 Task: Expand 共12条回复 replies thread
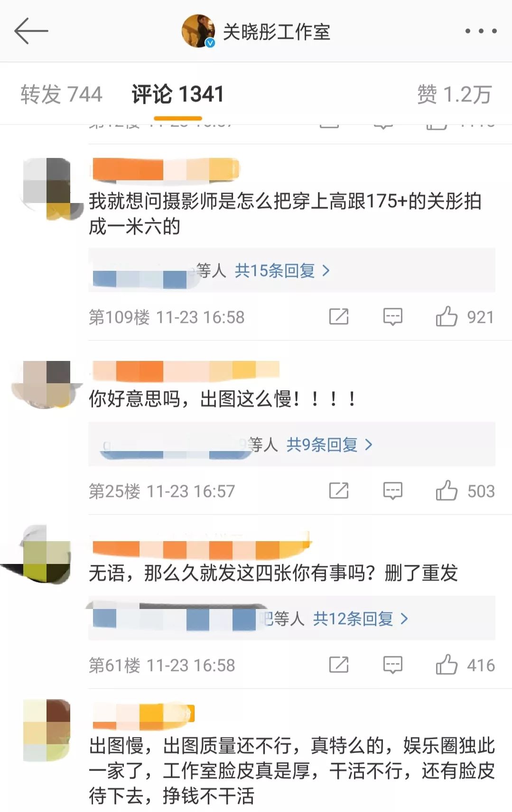click(361, 619)
